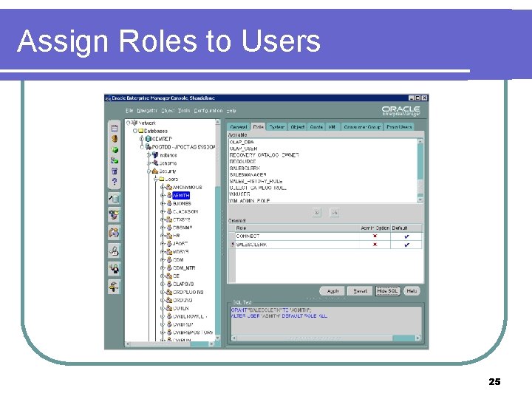The width and height of the screenshot is (532, 399).
Task: Click the Revert button
Action: click(x=360, y=291)
